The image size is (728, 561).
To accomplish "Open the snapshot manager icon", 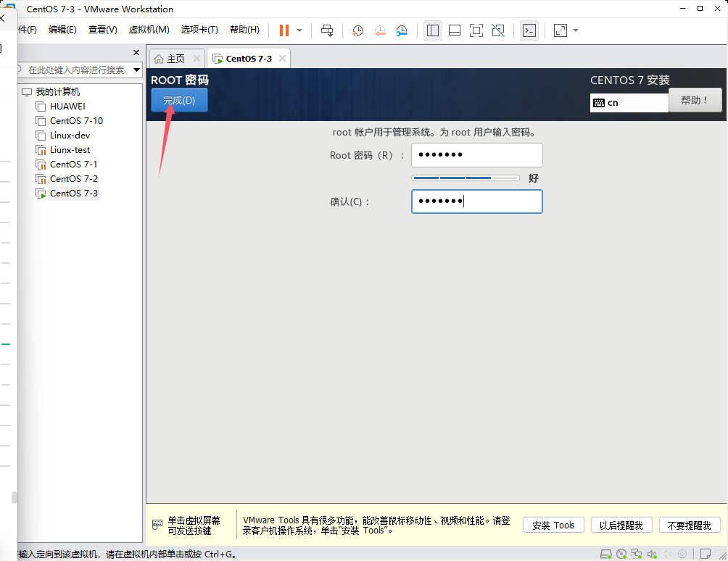I will (x=402, y=30).
